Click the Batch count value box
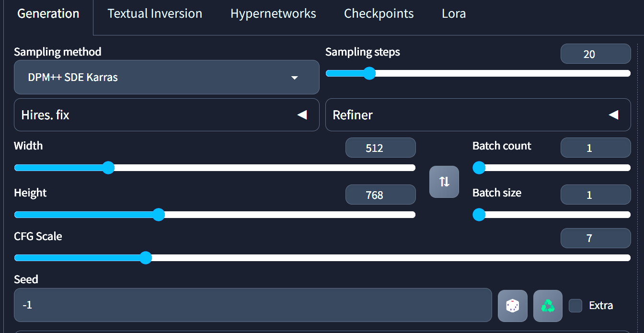This screenshot has width=644, height=333. click(x=595, y=148)
